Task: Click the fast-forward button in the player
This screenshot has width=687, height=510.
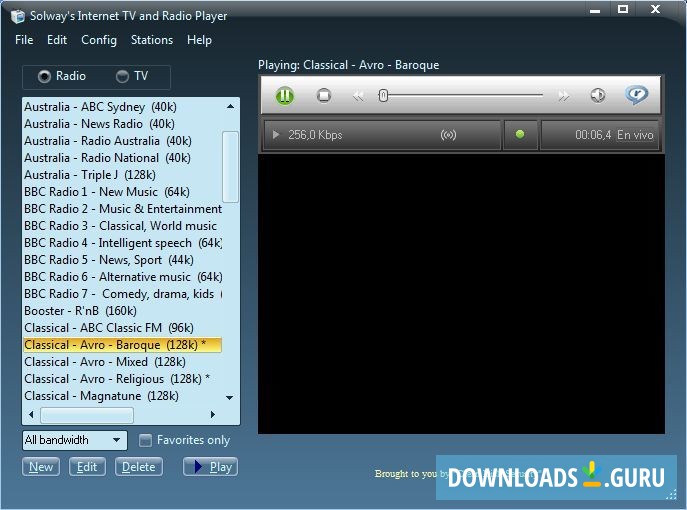Action: click(564, 96)
